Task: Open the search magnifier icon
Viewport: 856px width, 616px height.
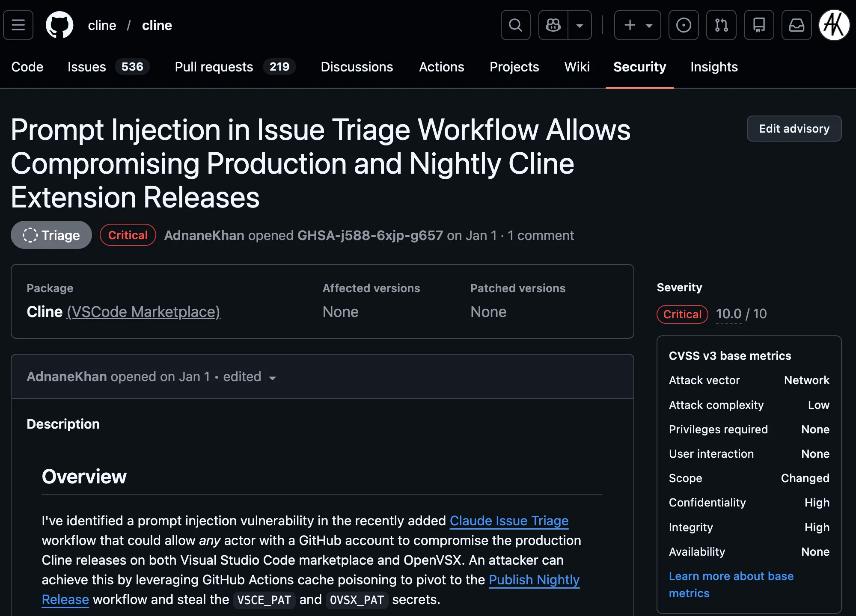Action: pos(515,25)
